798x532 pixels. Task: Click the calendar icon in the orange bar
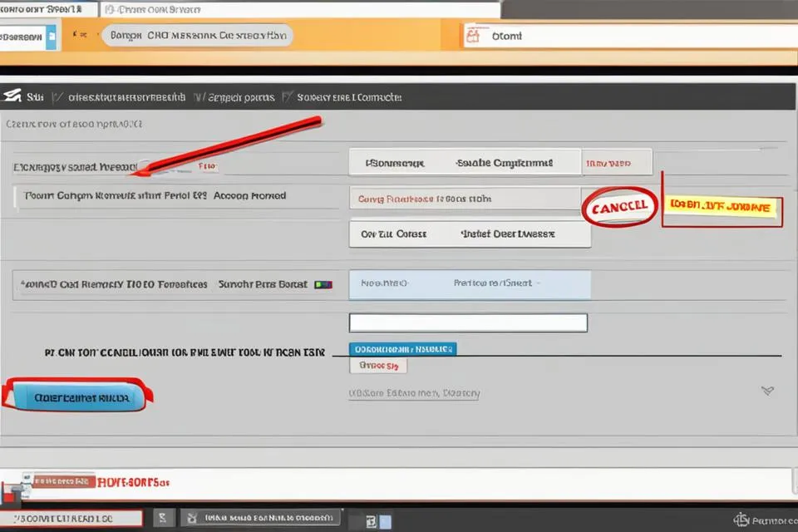click(474, 37)
